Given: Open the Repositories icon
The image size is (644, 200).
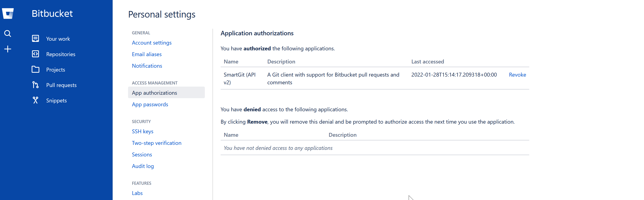Looking at the screenshot, I should pos(35,54).
